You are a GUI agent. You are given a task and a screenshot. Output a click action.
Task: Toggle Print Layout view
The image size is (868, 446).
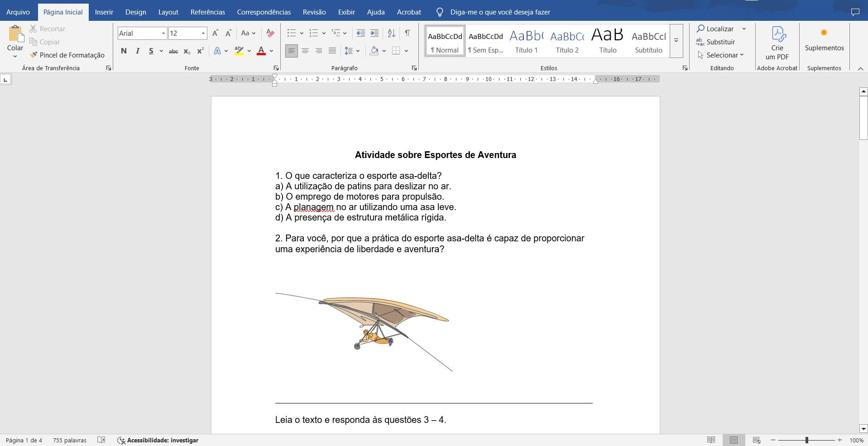734,440
